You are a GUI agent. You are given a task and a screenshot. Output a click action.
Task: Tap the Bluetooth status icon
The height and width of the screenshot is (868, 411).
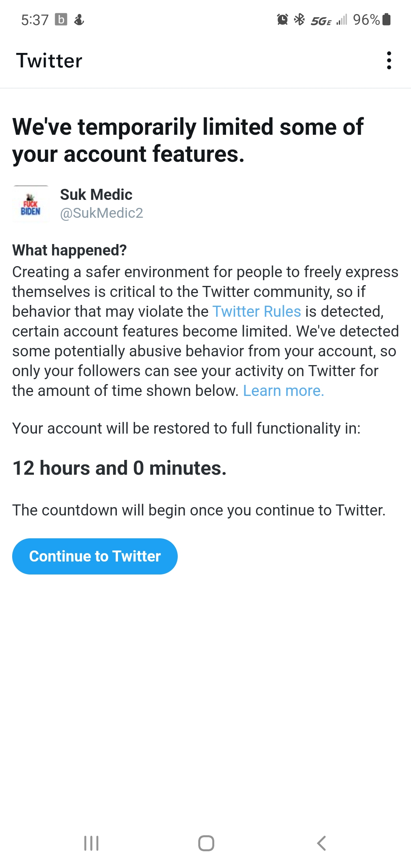(299, 19)
